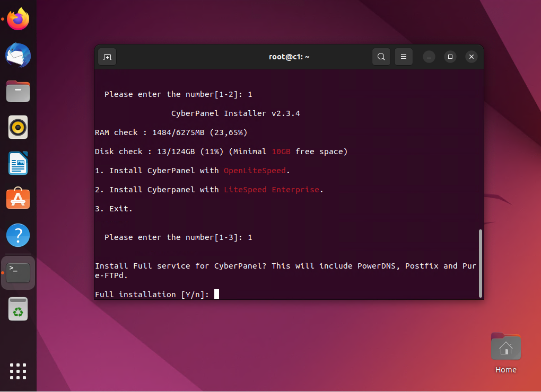This screenshot has width=541, height=392.
Task: Click 'Please enter the number[1-3]' line
Action: 178,237
